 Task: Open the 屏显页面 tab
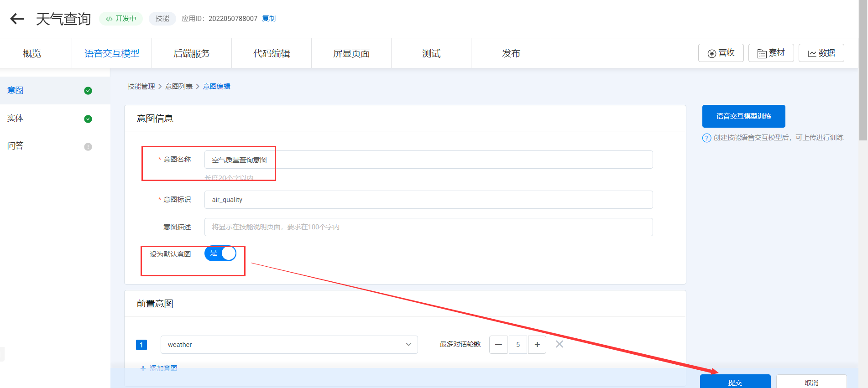(x=351, y=53)
